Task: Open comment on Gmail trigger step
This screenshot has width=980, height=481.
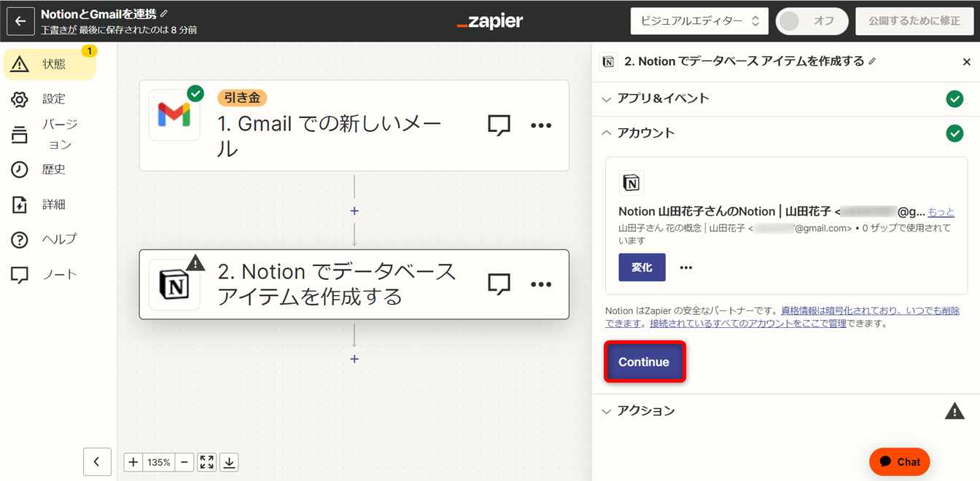Action: pyautogui.click(x=499, y=125)
